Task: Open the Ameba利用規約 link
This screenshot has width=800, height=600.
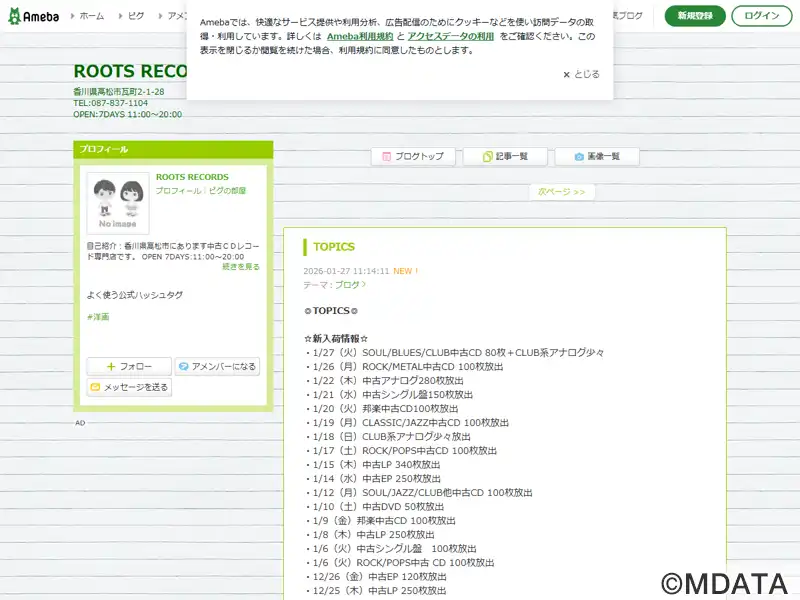Action: [x=360, y=36]
